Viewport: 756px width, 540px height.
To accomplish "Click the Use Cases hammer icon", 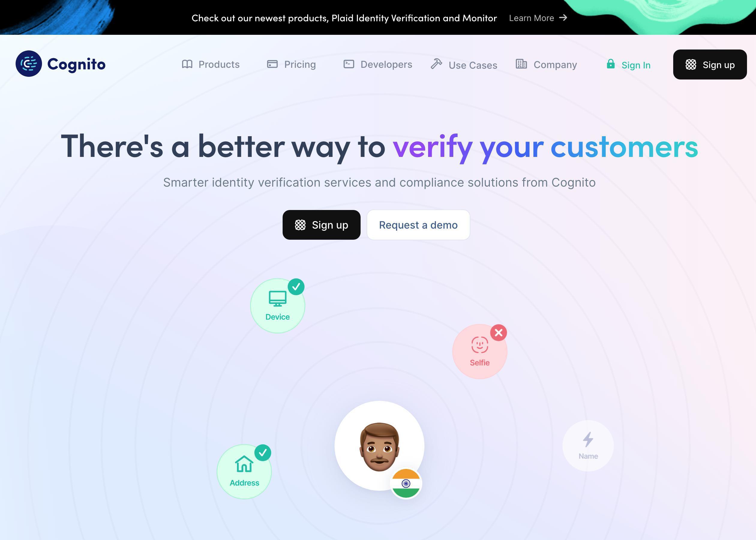I will coord(437,64).
